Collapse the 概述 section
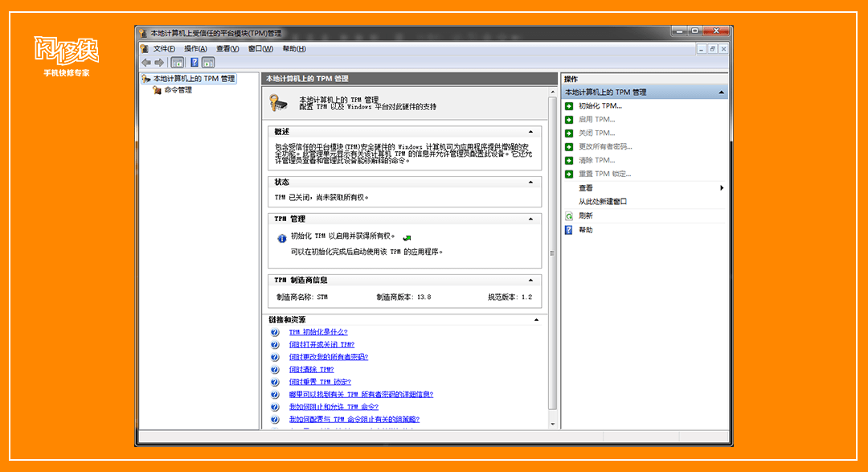The height and width of the screenshot is (472, 868). pos(530,132)
